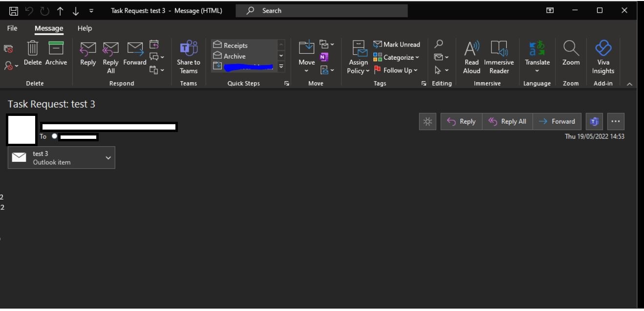Click the Zoom magnifier button
Viewport: 644px width, 311px height.
(571, 53)
